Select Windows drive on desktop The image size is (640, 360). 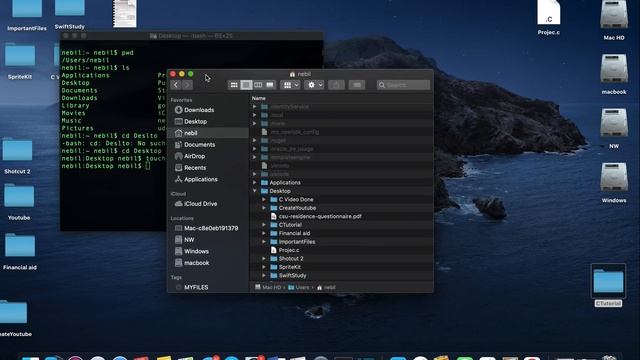point(614,182)
